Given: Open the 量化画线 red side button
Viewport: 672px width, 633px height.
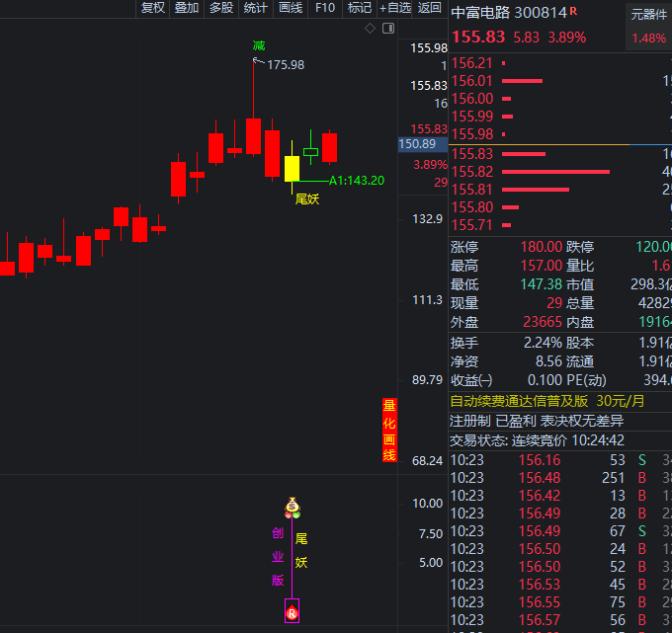Looking at the screenshot, I should click(389, 430).
